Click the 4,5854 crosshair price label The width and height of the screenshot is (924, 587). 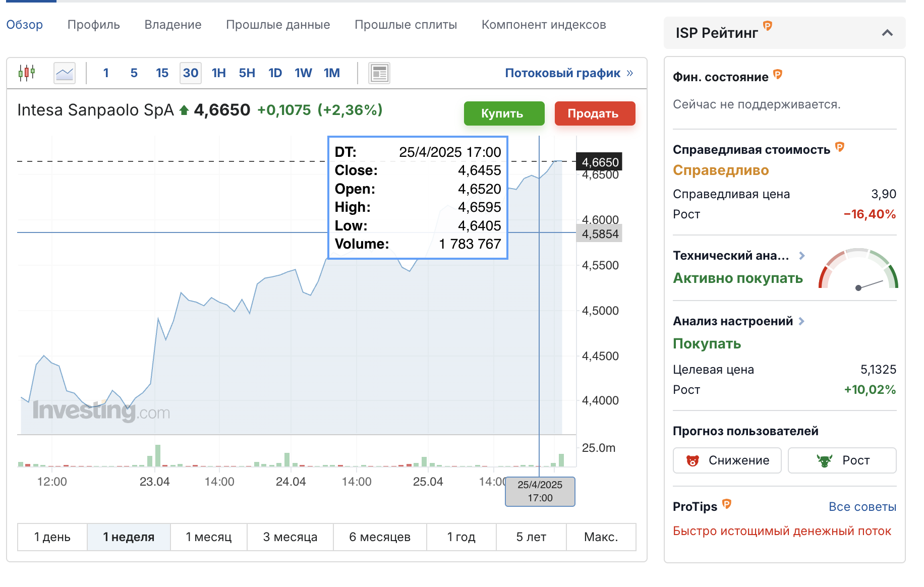click(600, 233)
